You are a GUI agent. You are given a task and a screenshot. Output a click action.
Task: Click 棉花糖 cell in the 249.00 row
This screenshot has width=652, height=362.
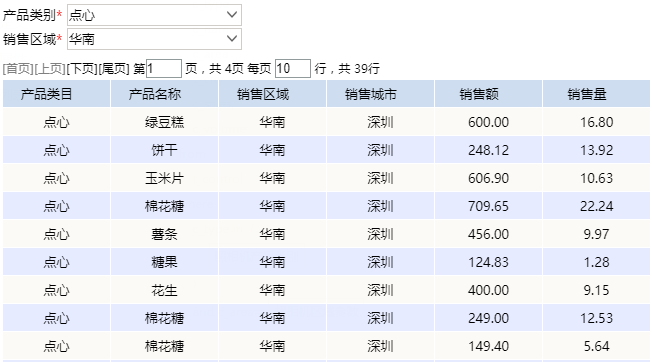164,318
